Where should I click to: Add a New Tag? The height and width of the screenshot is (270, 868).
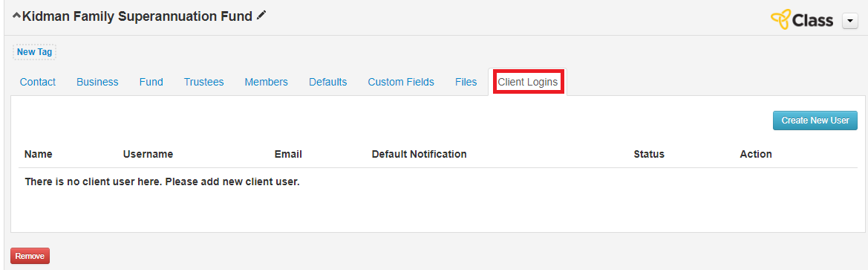(x=34, y=52)
